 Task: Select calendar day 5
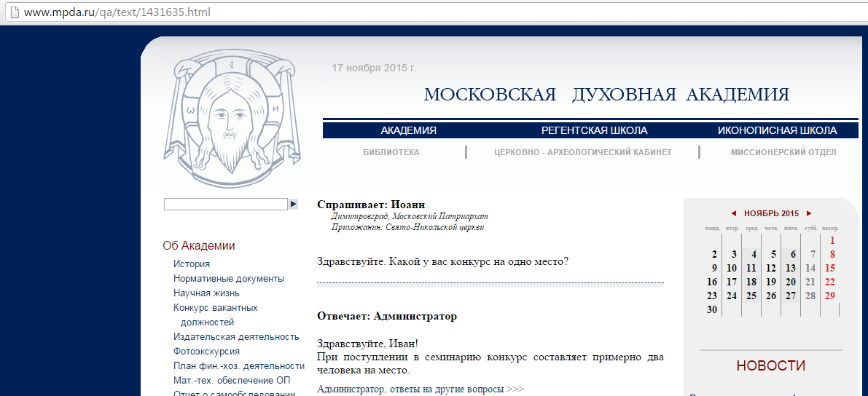pos(773,254)
